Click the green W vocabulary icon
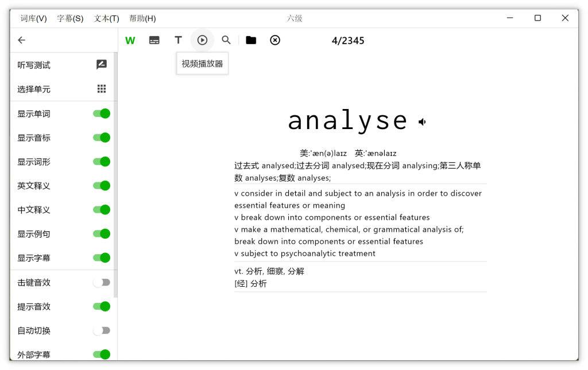 [130, 40]
